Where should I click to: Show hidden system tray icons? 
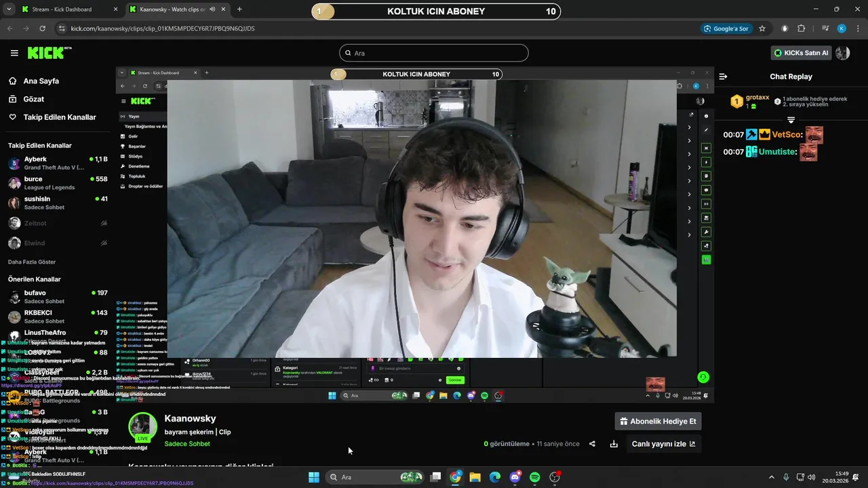[x=772, y=477]
